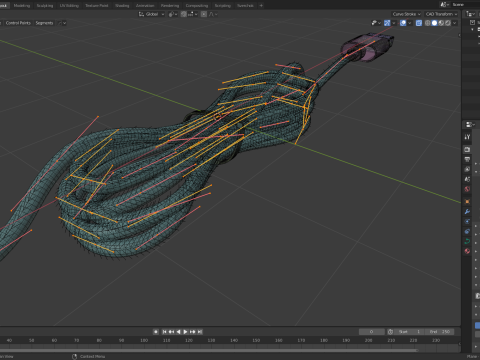Switch to the Sculpting workspace tab
Viewport: 480px width, 360px height.
click(x=45, y=5)
